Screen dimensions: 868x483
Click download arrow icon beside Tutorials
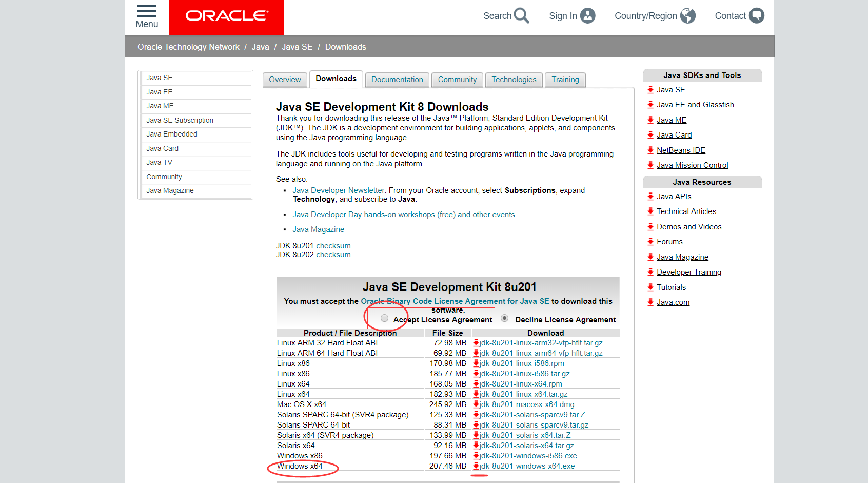coord(650,287)
